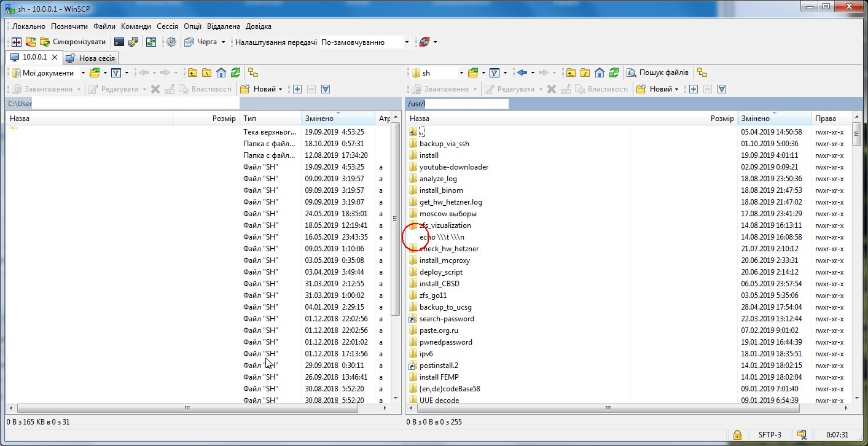
Task: Go to remote home directory icon
Action: click(600, 72)
